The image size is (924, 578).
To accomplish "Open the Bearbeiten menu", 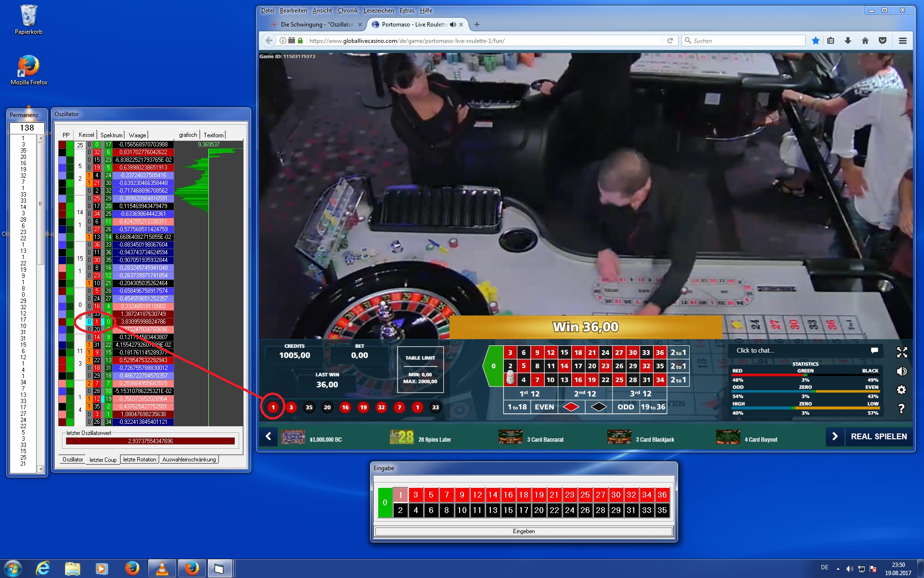I will click(x=293, y=11).
